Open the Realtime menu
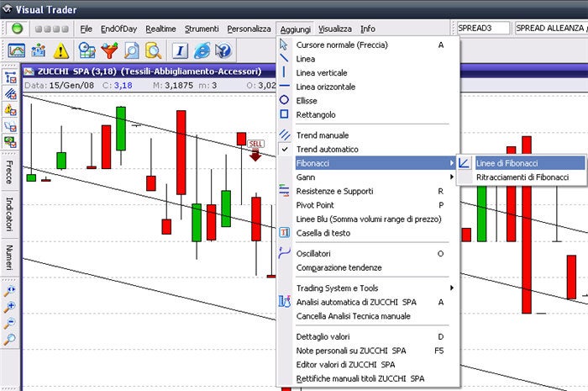 [160, 29]
